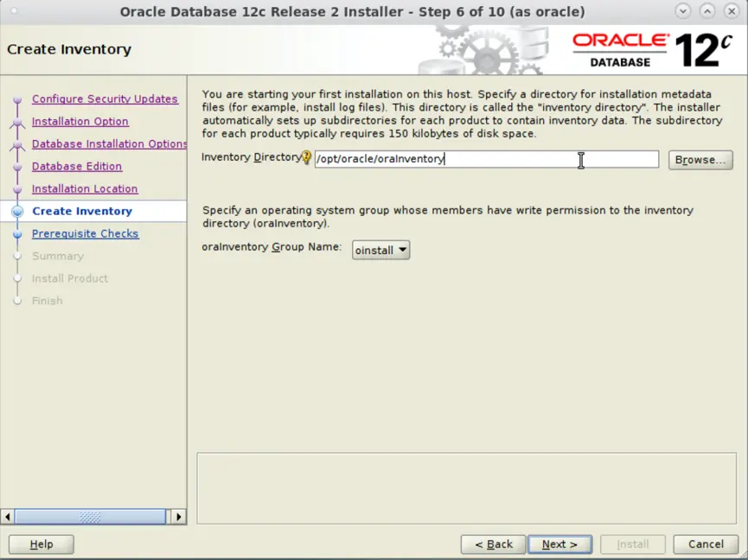Click the sidebar horizontal scrollbar thumb
The image size is (748, 560).
click(90, 517)
